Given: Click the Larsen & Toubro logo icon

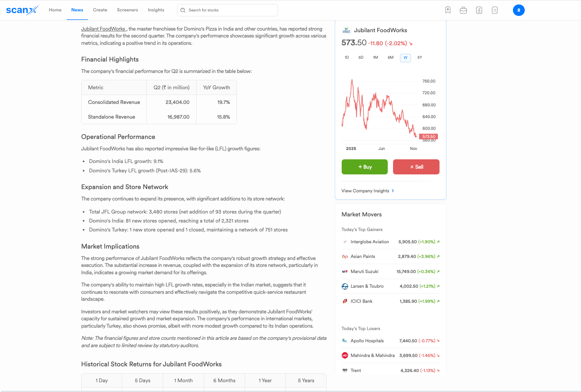Looking at the screenshot, I should (345, 286).
